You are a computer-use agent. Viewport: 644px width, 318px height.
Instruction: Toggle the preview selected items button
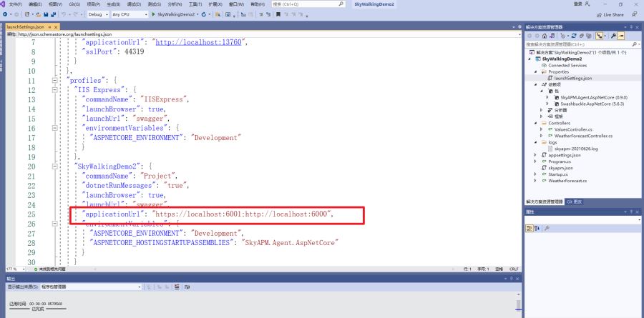click(x=620, y=36)
